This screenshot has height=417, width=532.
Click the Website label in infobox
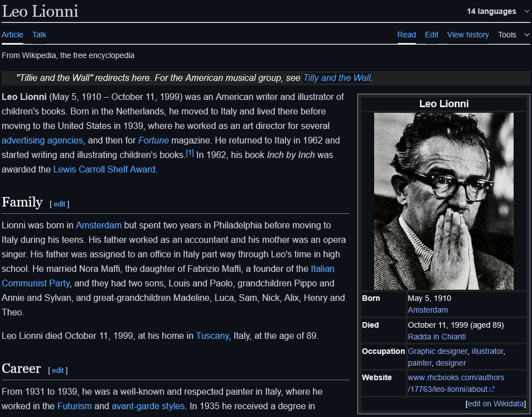pyautogui.click(x=376, y=377)
